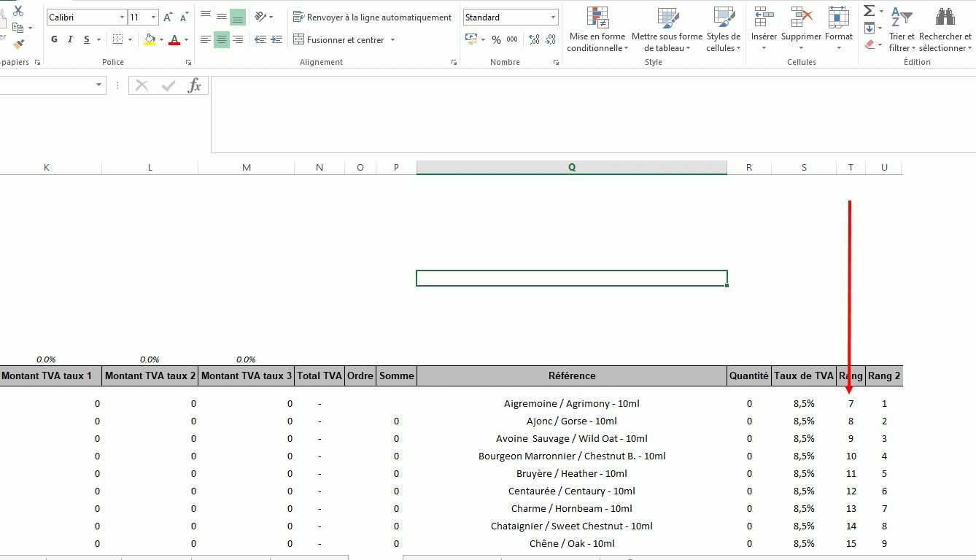The width and height of the screenshot is (976, 560).
Task: Click the percent style icon
Action: [x=496, y=40]
